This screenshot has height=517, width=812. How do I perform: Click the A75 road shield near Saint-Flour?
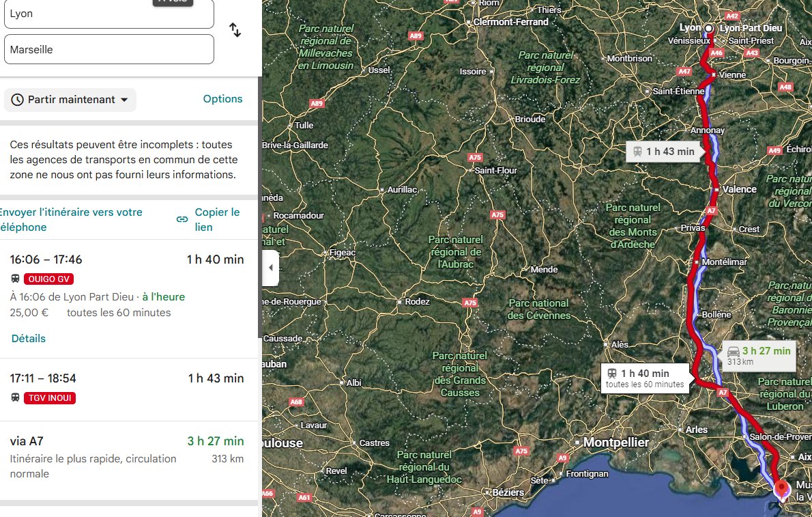(475, 157)
